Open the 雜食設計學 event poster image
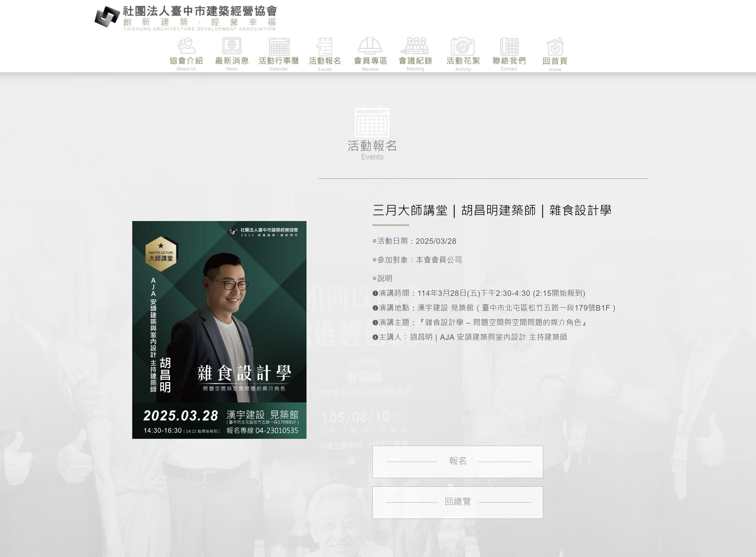The height and width of the screenshot is (557, 756). pos(219,330)
